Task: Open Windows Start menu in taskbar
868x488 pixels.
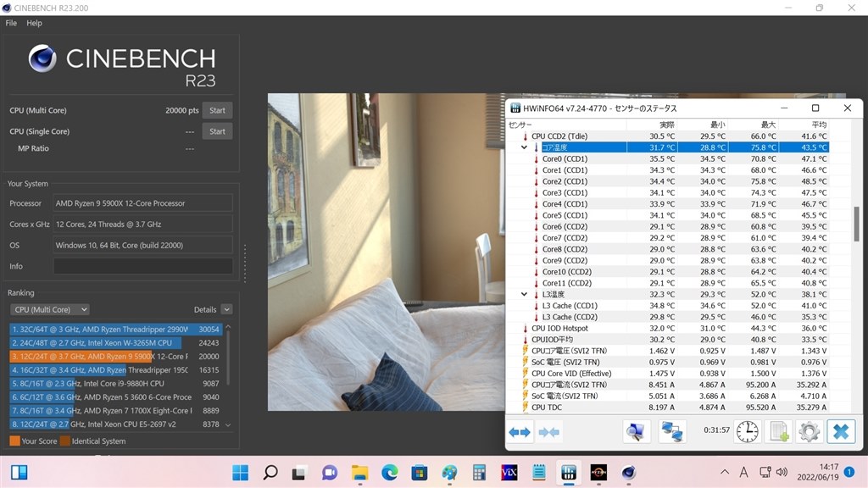Action: (240, 473)
